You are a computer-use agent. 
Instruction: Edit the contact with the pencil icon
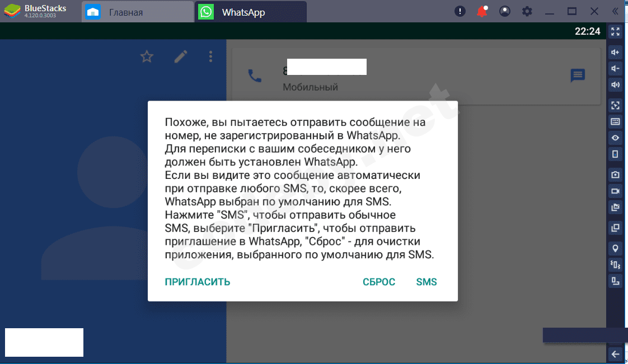181,56
